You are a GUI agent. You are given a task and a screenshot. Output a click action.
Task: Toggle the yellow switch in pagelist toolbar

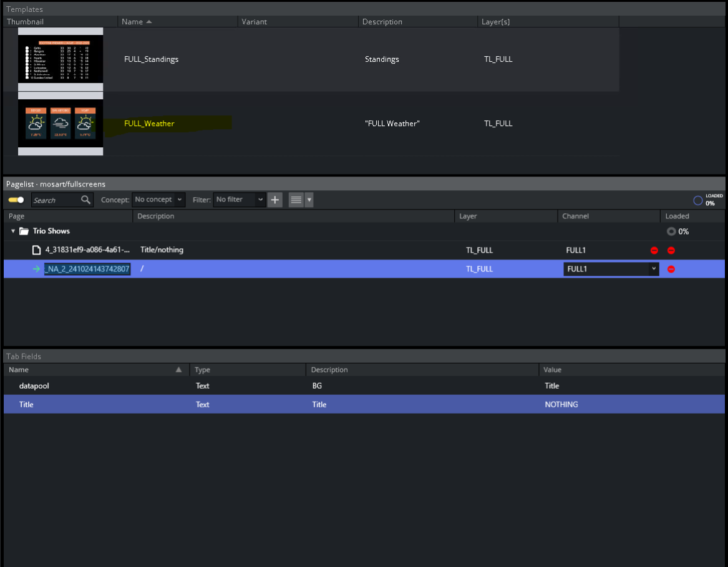16,200
